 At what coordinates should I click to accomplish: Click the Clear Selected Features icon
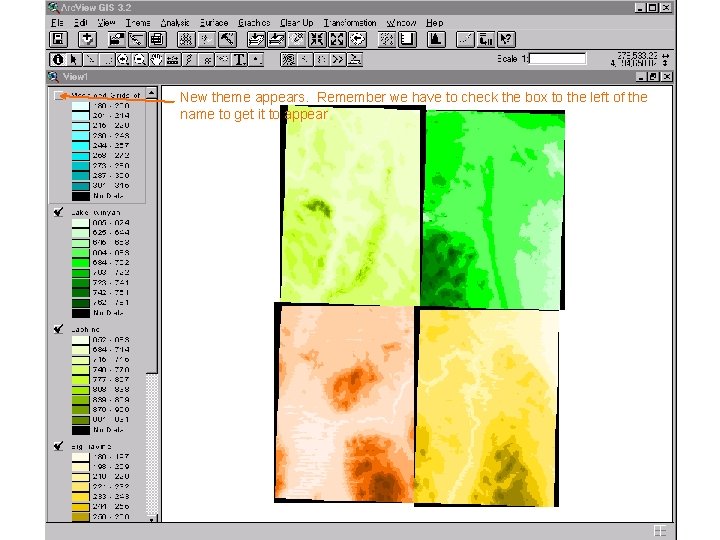(x=407, y=39)
